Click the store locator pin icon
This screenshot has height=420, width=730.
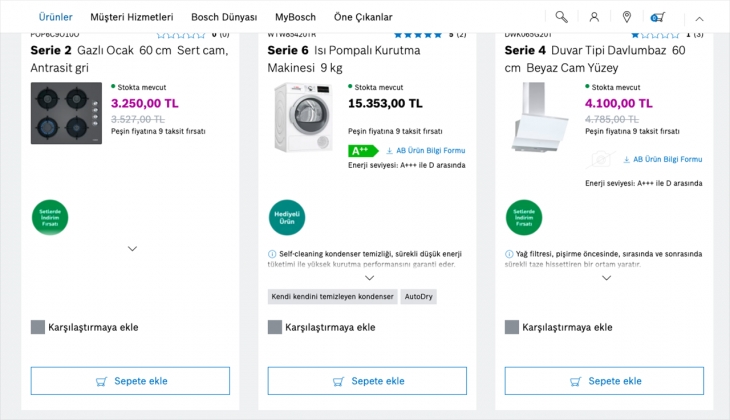[x=627, y=17]
